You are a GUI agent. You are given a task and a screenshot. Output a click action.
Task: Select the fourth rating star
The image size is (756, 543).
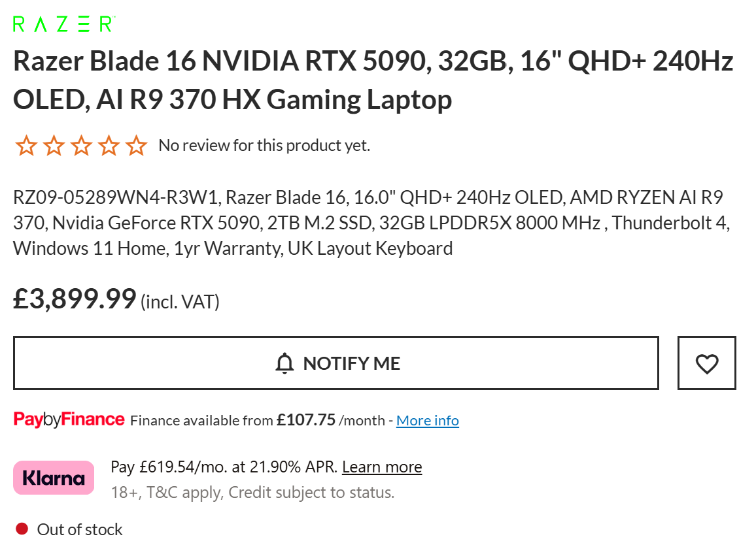coord(109,146)
